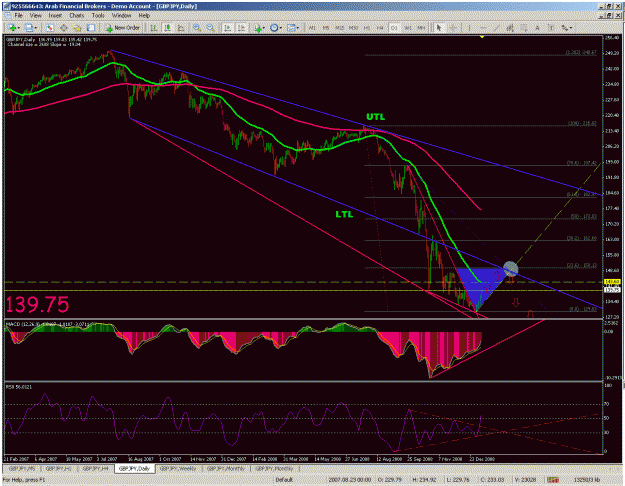Screen dimensions: 625x486
Task: Select the Fibonacci Retracement tool
Action: tap(524, 28)
